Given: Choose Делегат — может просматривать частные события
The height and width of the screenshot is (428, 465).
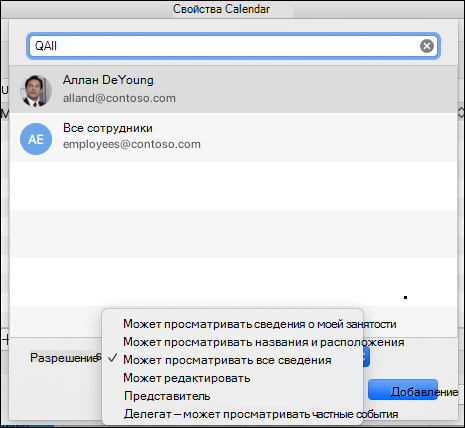Looking at the screenshot, I should 261,414.
